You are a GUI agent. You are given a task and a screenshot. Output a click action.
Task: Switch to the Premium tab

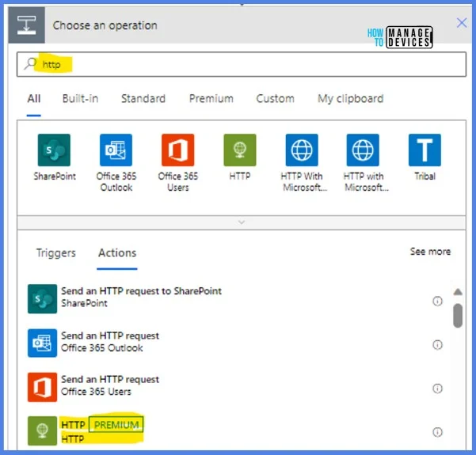click(211, 99)
